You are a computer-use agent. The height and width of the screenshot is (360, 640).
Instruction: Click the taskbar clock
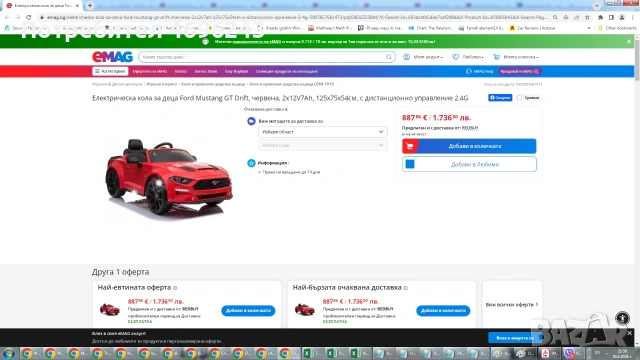click(622, 353)
